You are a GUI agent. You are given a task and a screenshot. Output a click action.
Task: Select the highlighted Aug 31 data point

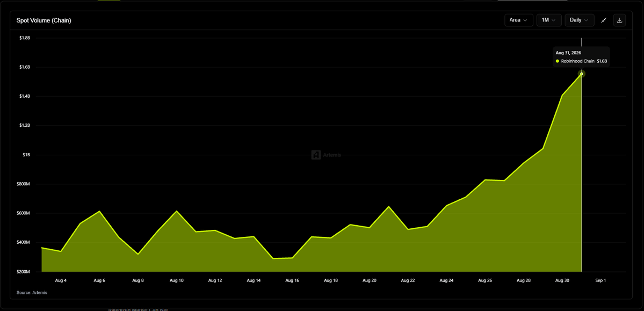582,74
